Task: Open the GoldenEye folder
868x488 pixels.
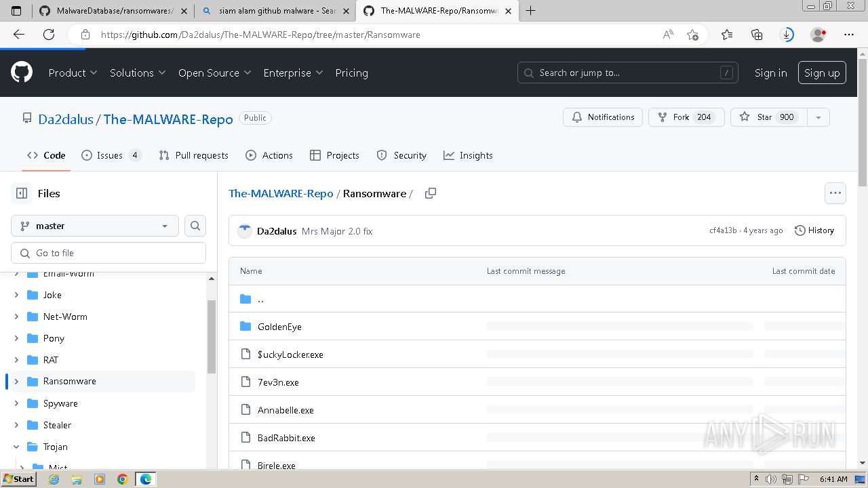Action: pyautogui.click(x=279, y=327)
